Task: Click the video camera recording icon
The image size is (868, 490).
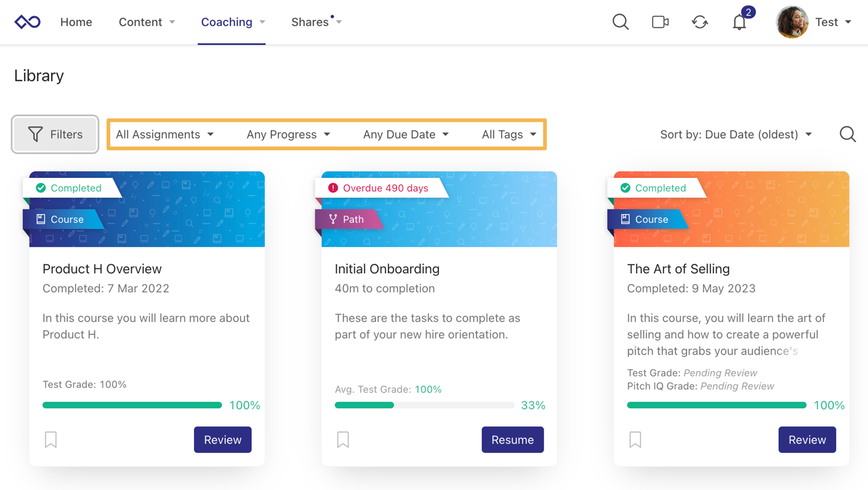Action: (660, 22)
